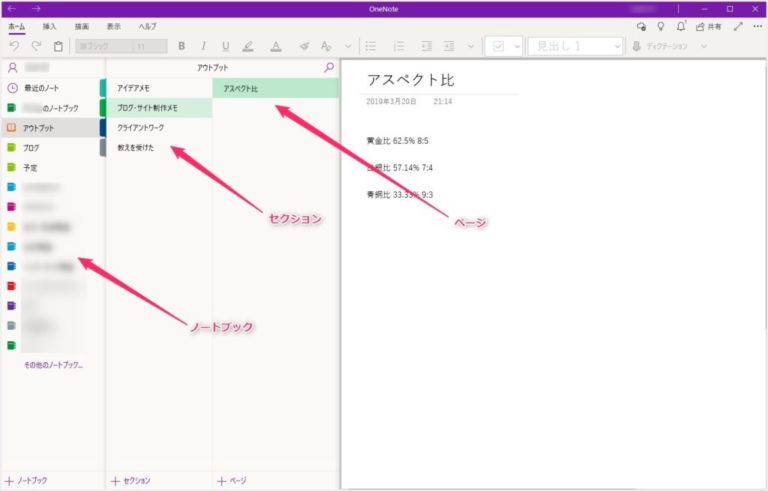Decrease the paragraph indent
The width and height of the screenshot is (768, 491).
pyautogui.click(x=427, y=46)
